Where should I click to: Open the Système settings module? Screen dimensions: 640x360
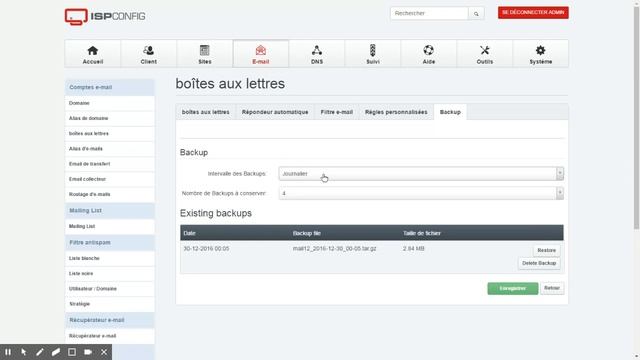(x=540, y=54)
